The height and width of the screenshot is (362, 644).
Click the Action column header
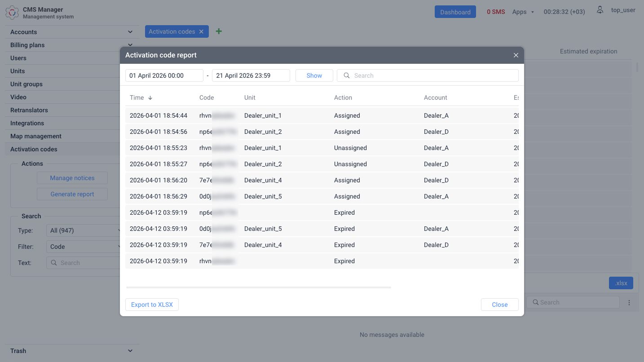coord(343,97)
